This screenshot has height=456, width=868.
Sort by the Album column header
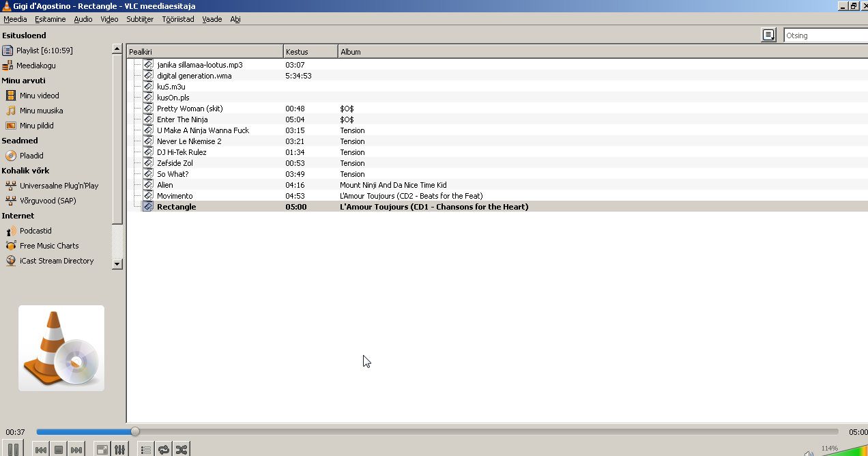603,52
